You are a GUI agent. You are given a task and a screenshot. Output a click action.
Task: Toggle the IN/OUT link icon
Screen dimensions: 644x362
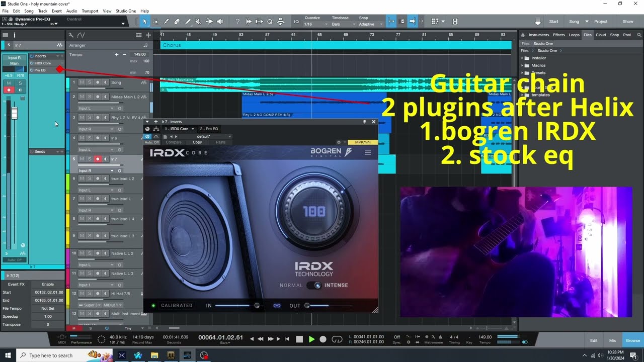click(x=277, y=305)
